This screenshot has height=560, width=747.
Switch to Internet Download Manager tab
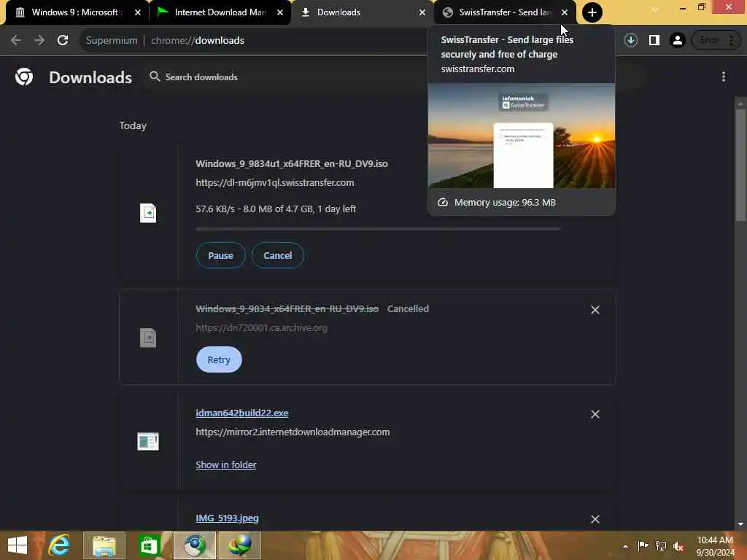[x=219, y=12]
